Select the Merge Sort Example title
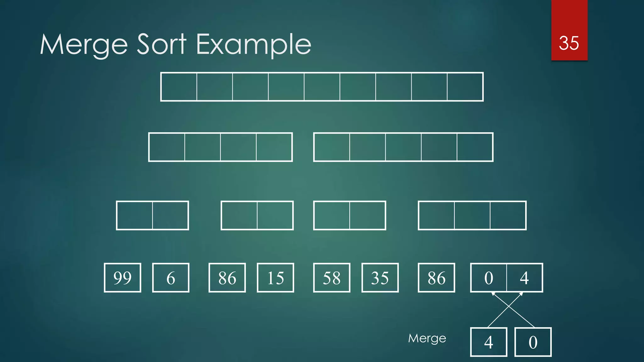 [x=175, y=45]
